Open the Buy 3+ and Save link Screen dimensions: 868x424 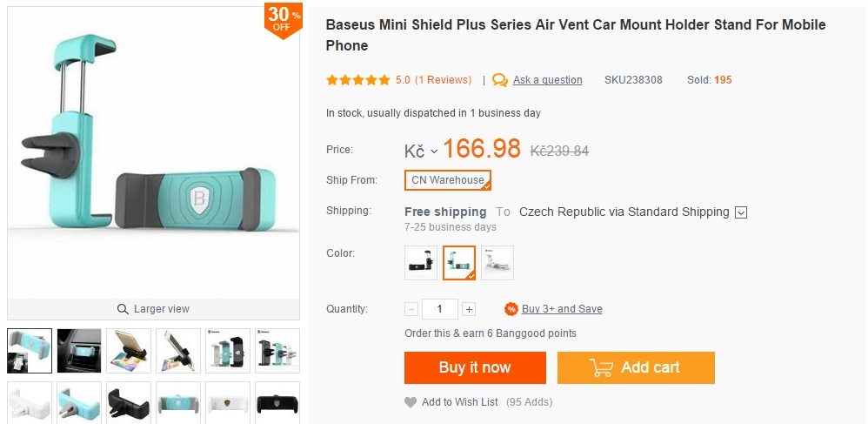coord(562,309)
